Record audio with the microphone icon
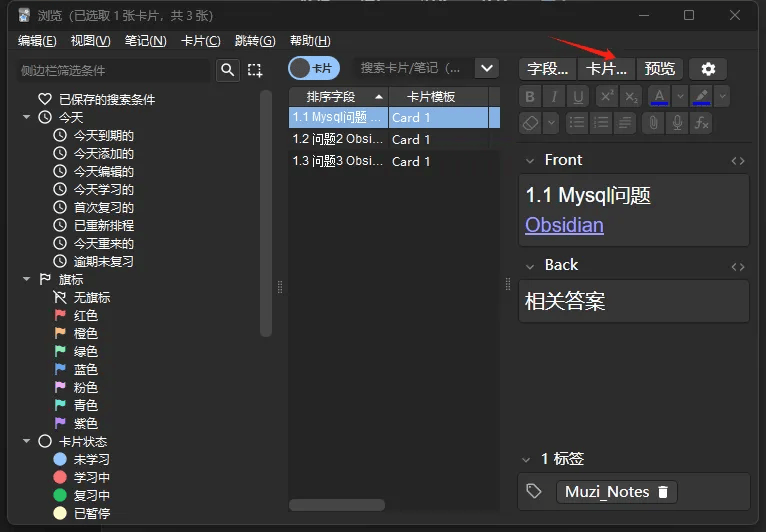This screenshot has height=532, width=766. click(677, 123)
